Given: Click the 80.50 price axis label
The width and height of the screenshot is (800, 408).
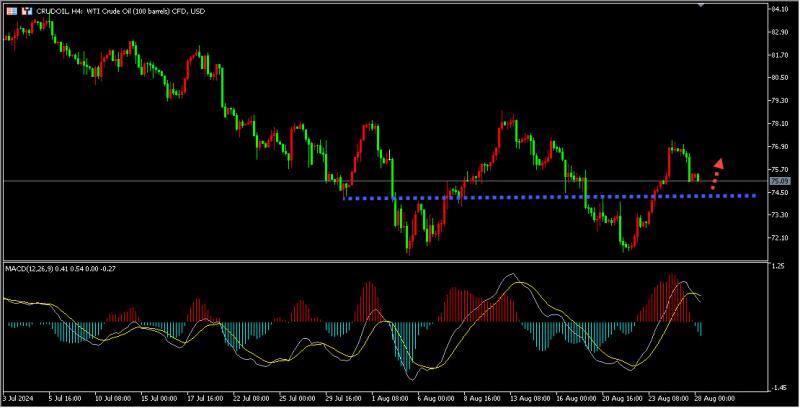Looking at the screenshot, I should coord(780,78).
